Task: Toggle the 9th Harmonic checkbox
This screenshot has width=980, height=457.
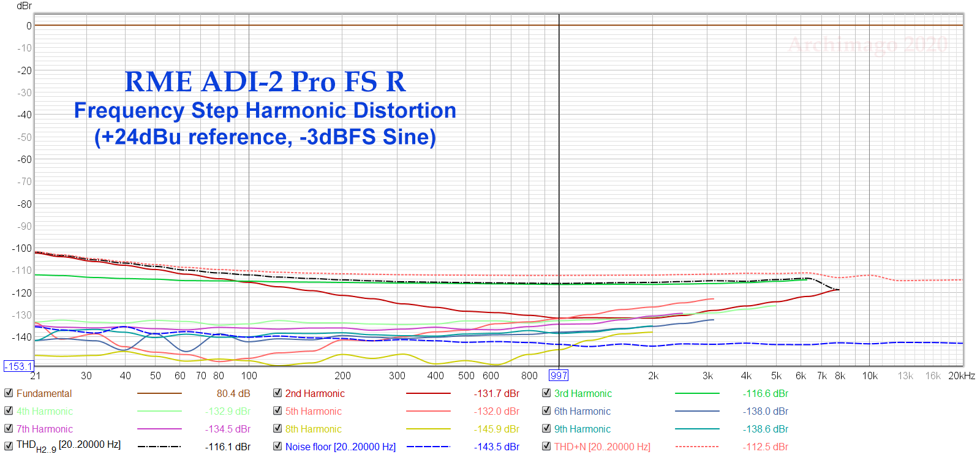Action: click(x=546, y=429)
